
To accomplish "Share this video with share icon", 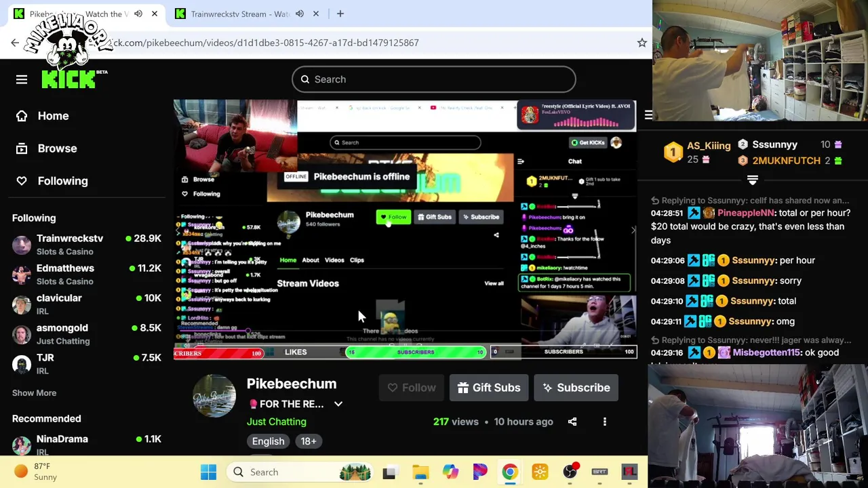I will point(572,422).
